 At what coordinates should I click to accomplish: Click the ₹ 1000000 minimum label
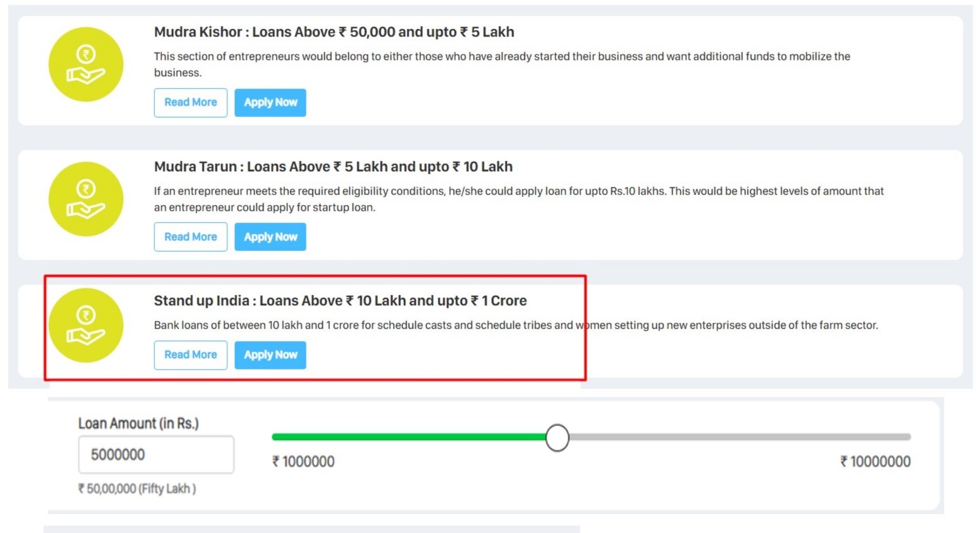point(303,461)
